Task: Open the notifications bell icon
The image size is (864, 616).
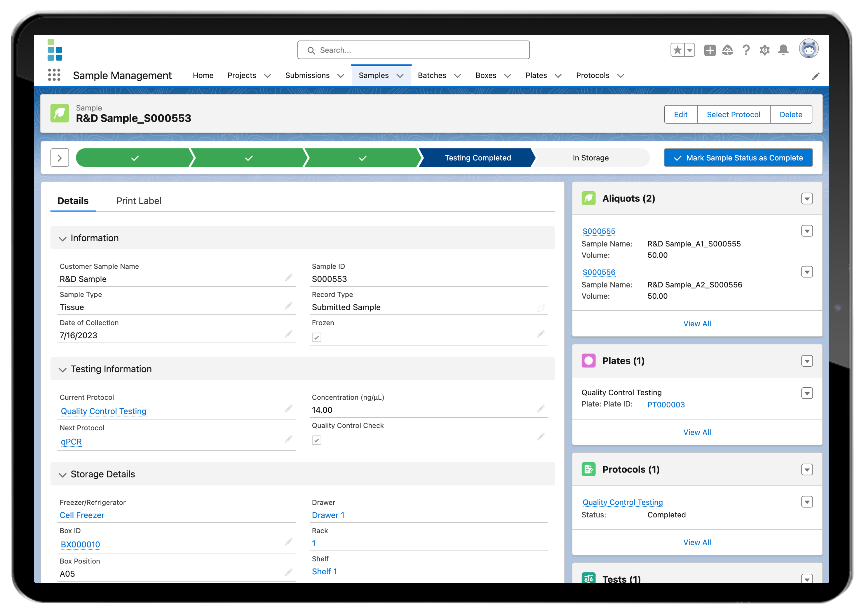Action: [783, 50]
